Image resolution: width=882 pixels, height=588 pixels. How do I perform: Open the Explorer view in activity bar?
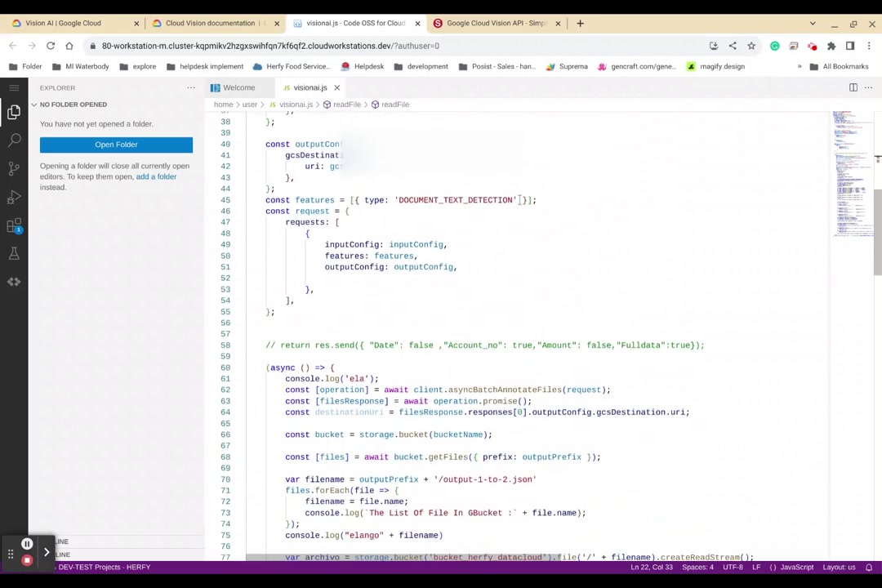click(x=14, y=112)
